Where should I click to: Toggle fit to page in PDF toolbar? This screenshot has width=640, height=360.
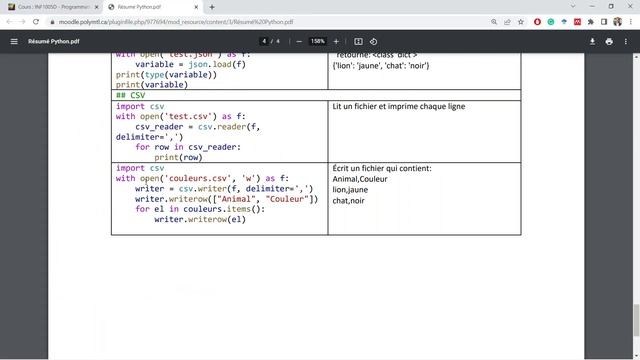(x=358, y=41)
